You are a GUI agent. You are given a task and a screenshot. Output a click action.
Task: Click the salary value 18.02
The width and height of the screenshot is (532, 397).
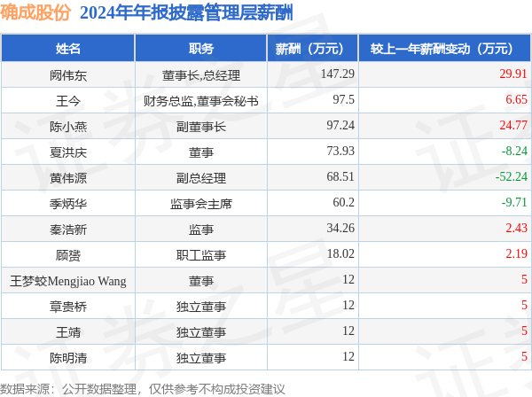pos(340,253)
